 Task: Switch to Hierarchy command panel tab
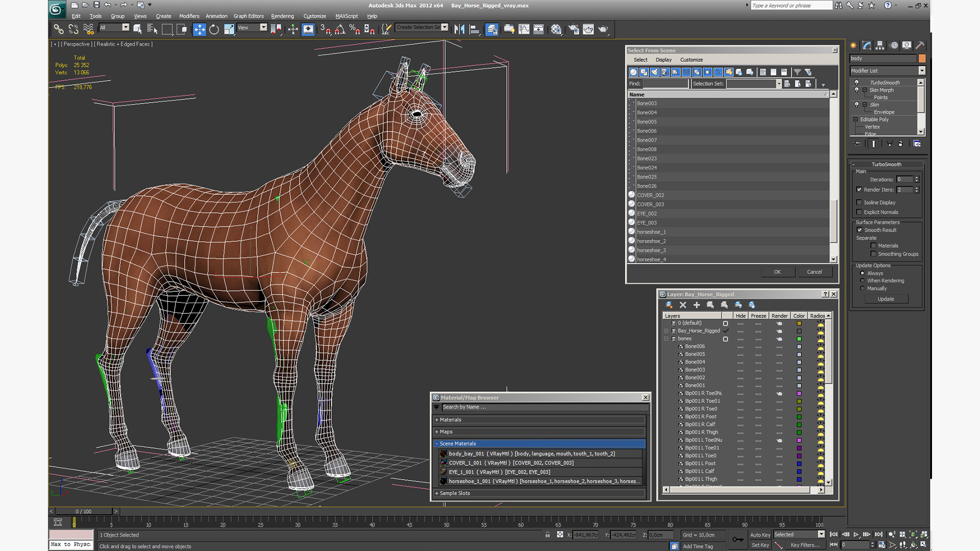(879, 45)
